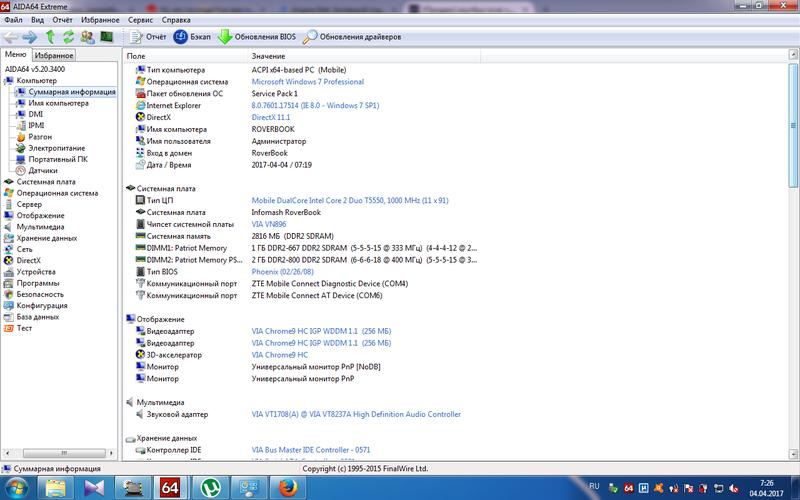
Task: Open Firefox from the taskbar
Action: tap(288, 488)
